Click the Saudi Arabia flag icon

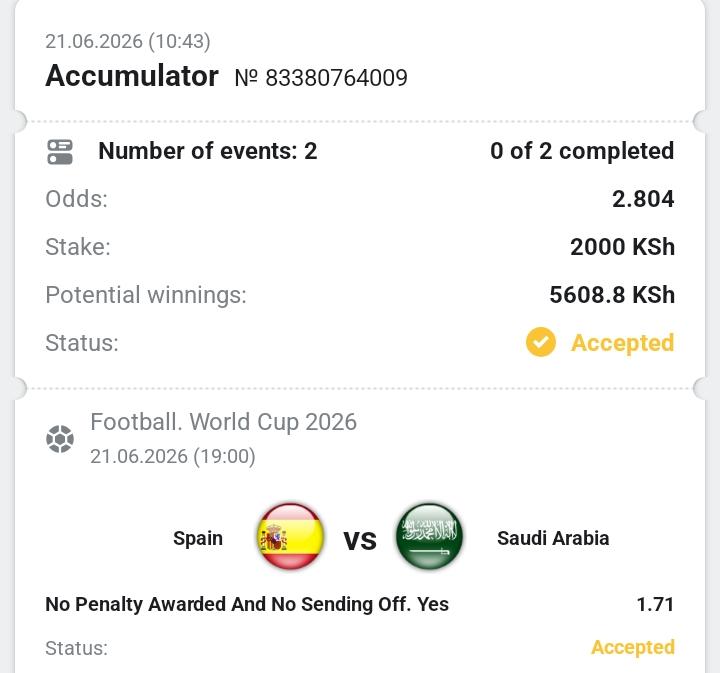pyautogui.click(x=429, y=536)
